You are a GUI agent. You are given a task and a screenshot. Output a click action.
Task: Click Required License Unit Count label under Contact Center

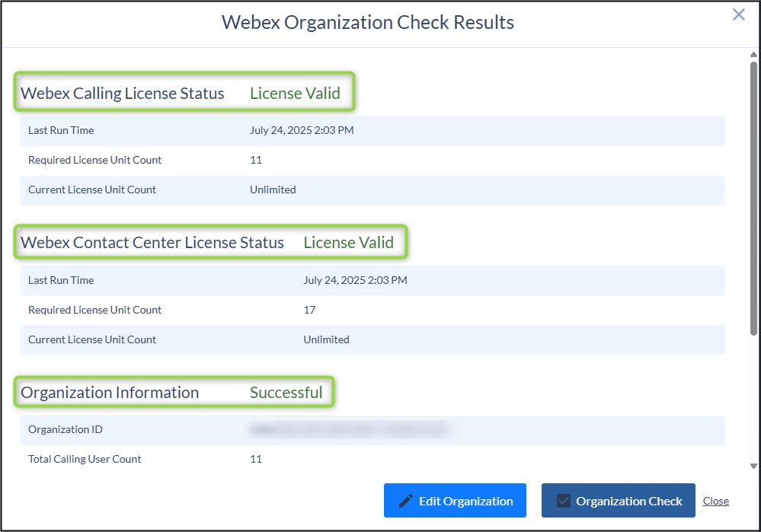pyautogui.click(x=94, y=310)
